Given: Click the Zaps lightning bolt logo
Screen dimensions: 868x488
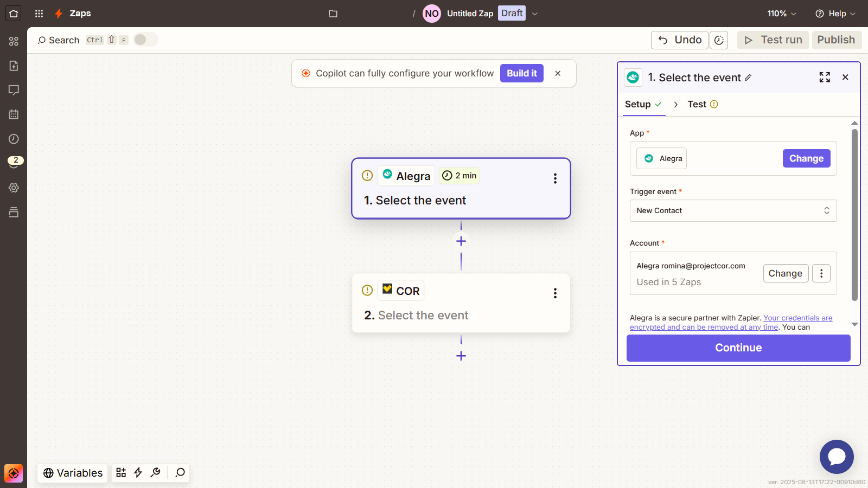Looking at the screenshot, I should tap(59, 14).
